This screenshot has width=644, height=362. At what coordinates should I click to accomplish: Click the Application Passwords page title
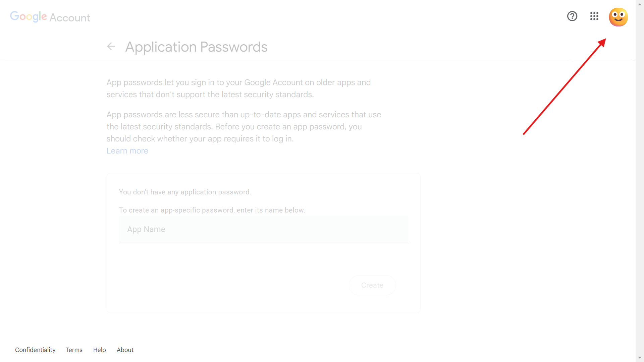tap(196, 47)
